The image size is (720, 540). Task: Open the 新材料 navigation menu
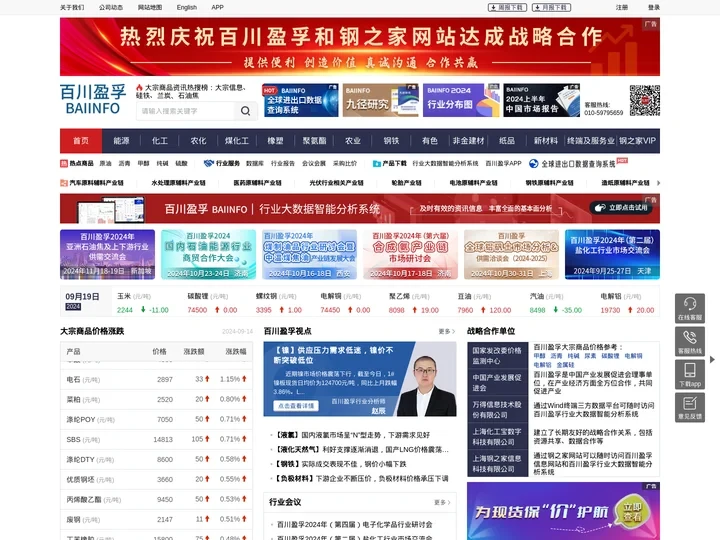coord(546,141)
